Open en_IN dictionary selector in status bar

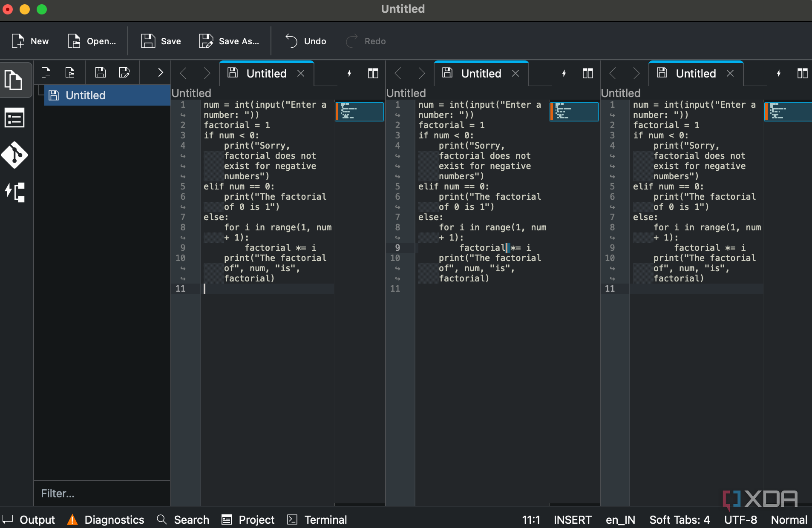[x=620, y=520]
